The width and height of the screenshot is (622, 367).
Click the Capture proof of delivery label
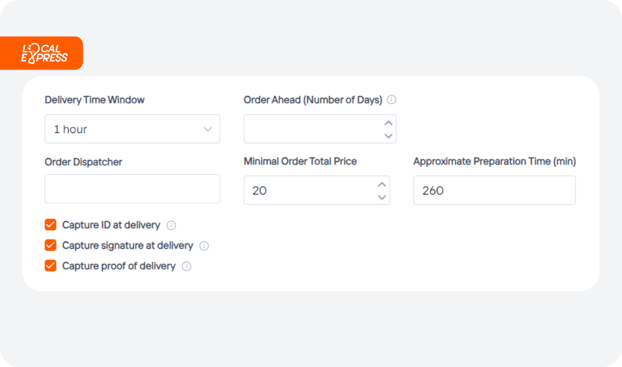click(119, 266)
